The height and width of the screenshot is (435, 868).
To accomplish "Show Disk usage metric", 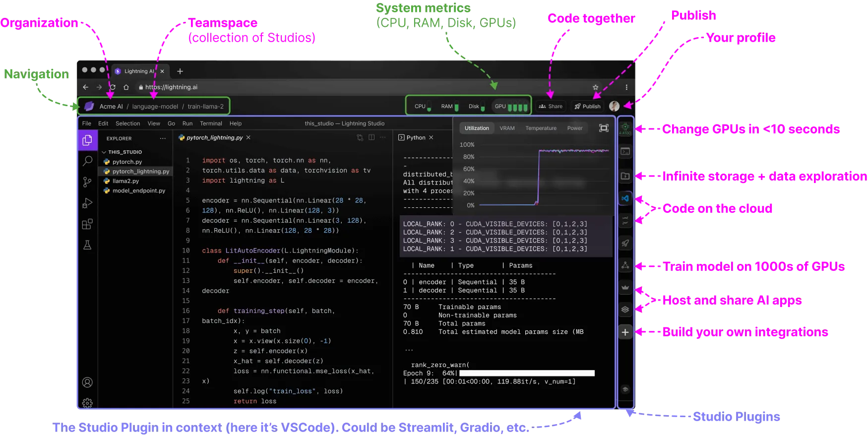I will point(477,106).
